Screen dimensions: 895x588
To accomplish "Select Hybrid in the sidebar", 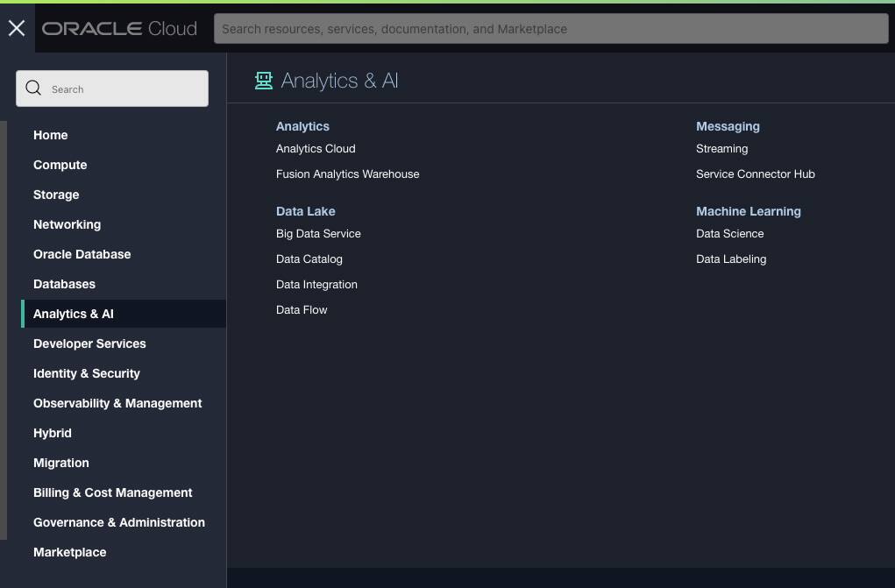I will coord(52,433).
